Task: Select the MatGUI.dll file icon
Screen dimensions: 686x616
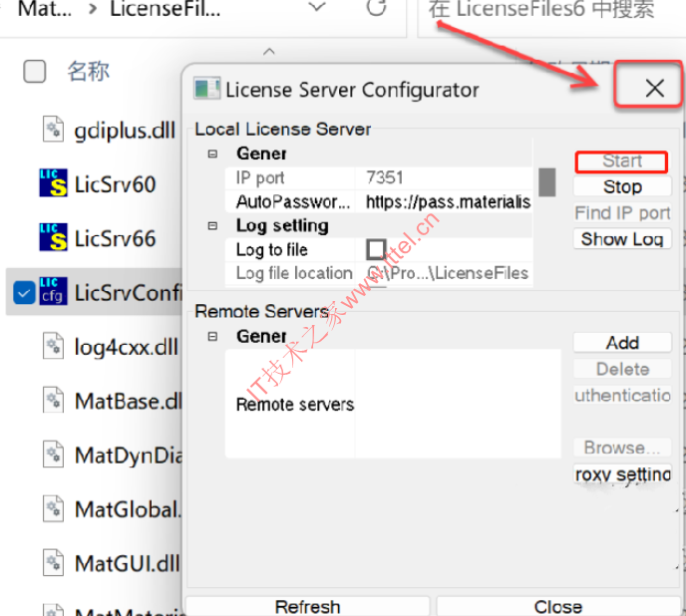Action: click(x=54, y=562)
